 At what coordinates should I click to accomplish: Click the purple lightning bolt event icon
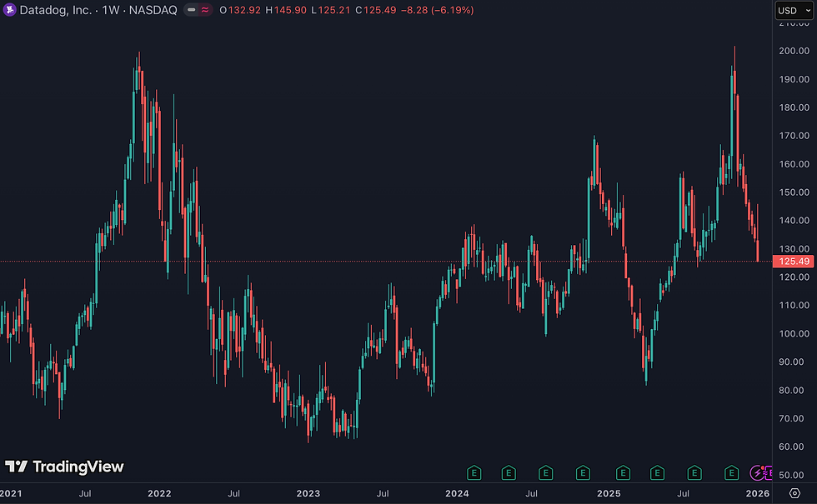(757, 473)
